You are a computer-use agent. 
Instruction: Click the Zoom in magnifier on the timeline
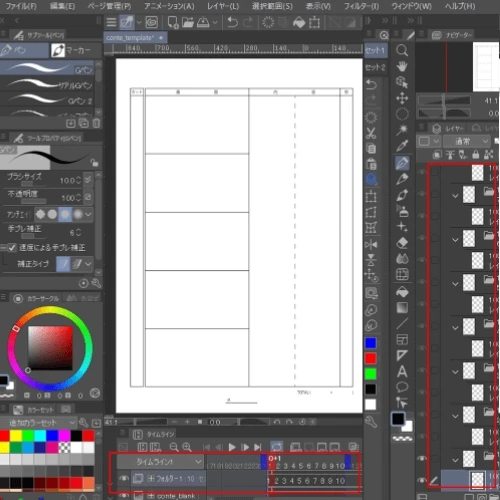tap(187, 447)
